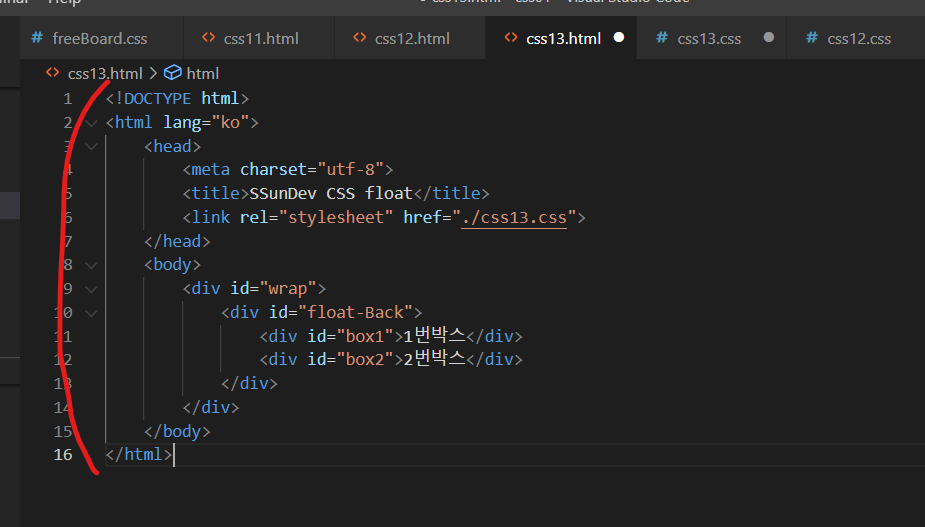Click css13.html in the breadcrumb
This screenshot has width=925, height=527.
(x=105, y=73)
